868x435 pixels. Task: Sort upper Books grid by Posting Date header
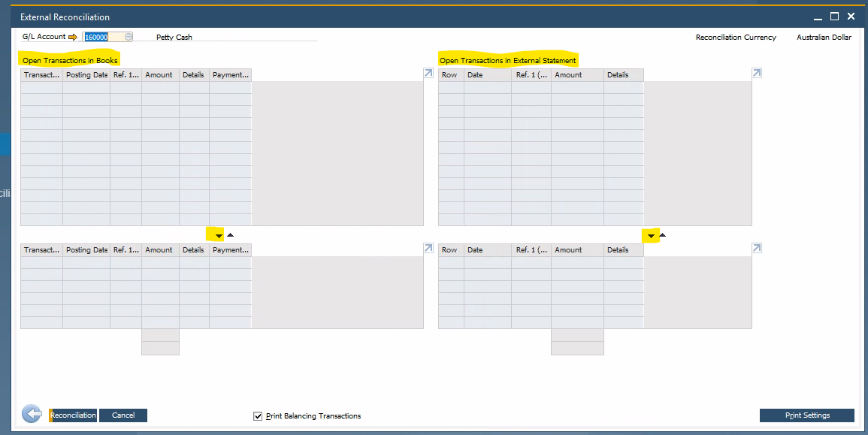point(86,75)
